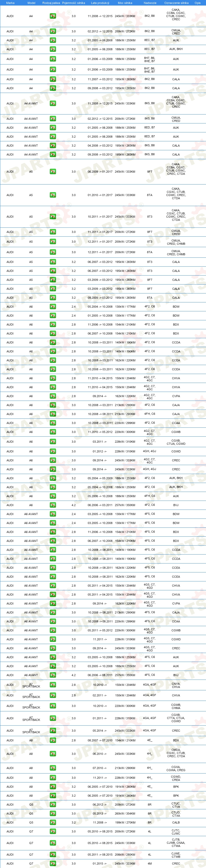Click fuel icon in A5 09.2009 8TA row

[53, 298]
